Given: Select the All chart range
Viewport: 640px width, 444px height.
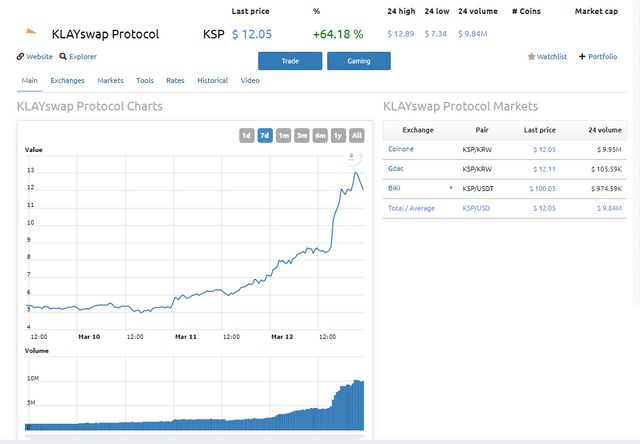Looking at the screenshot, I should [x=357, y=135].
